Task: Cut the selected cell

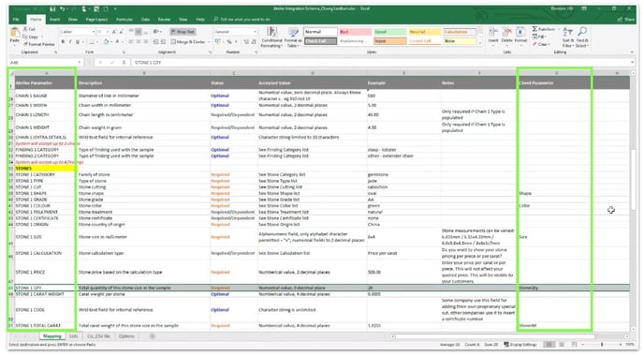Action: coord(29,29)
